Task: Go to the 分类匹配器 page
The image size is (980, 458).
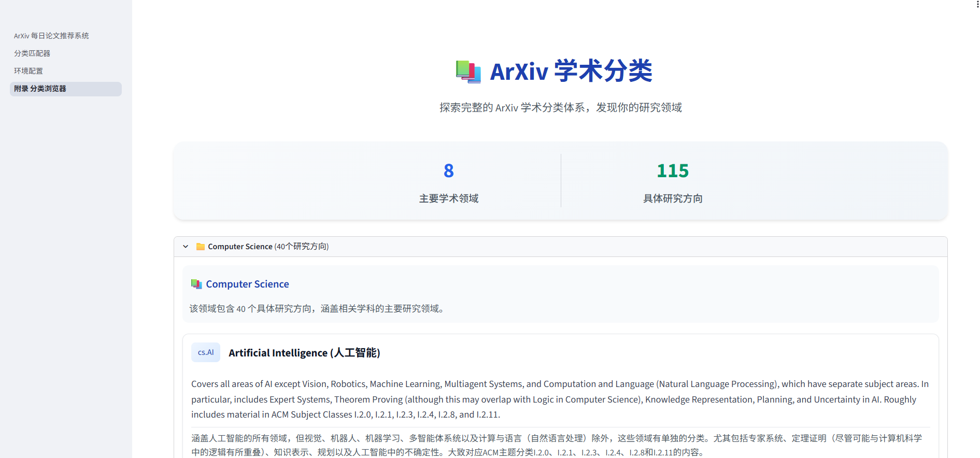Action: click(32, 53)
